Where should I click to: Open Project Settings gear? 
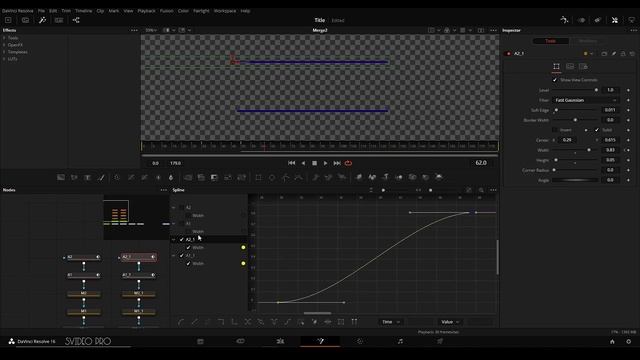point(629,342)
